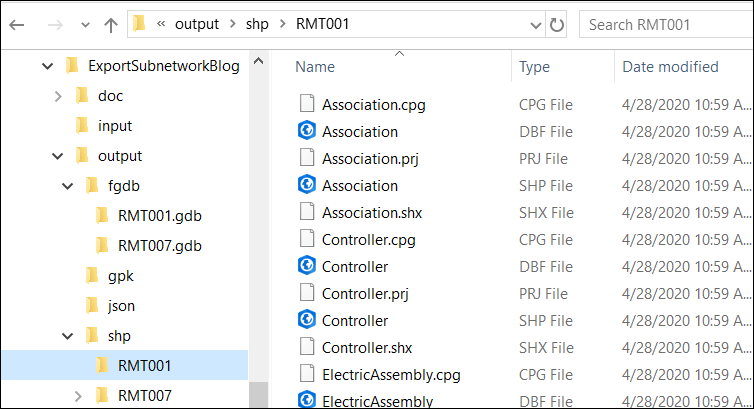This screenshot has width=754, height=409.
Task: Click RMT001 in the breadcrumb path
Action: coord(322,24)
